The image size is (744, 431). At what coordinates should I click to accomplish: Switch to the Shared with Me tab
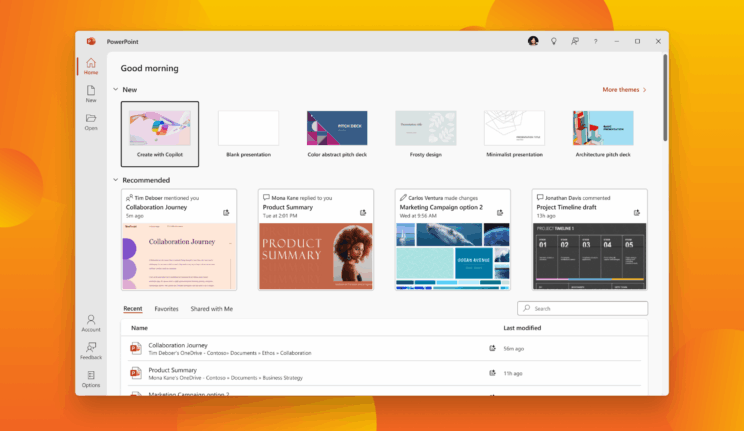click(x=212, y=309)
